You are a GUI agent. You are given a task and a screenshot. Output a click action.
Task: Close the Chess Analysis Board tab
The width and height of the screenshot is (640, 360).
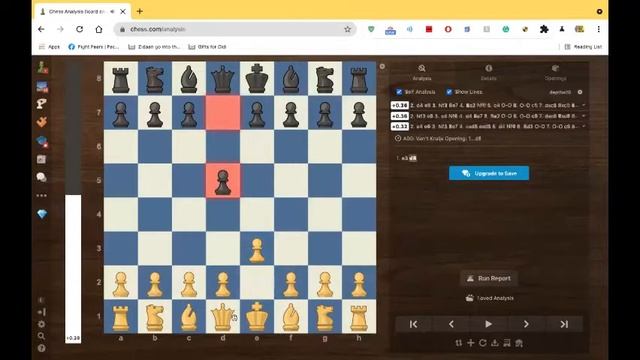123,12
